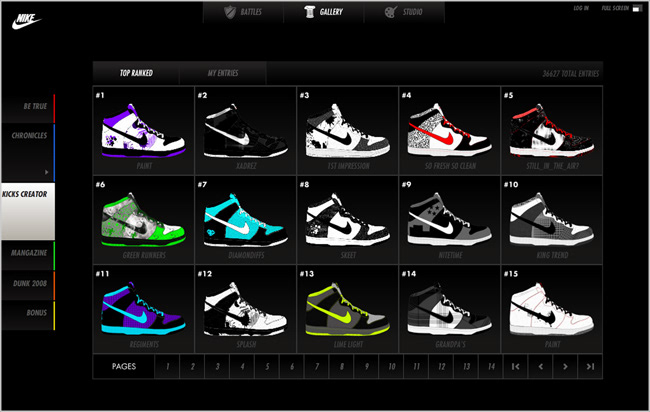Open the Gallery section
Image resolution: width=650 pixels, height=412 pixels.
324,12
